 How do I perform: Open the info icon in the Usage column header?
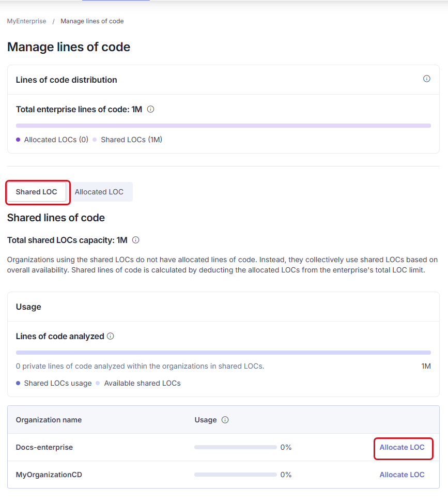(x=224, y=420)
